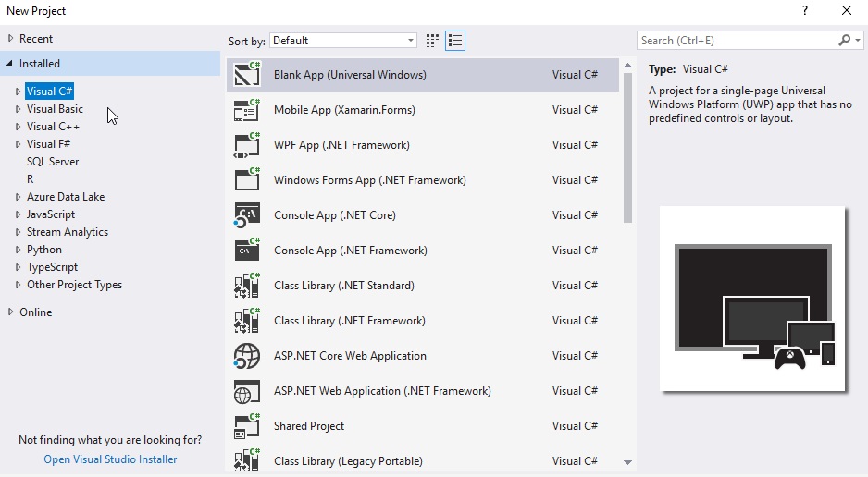Select the Shared Project text

[x=309, y=425]
